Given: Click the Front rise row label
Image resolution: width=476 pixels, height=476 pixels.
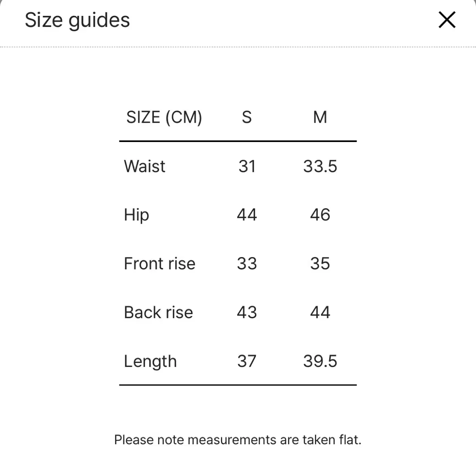Looking at the screenshot, I should 159,264.
